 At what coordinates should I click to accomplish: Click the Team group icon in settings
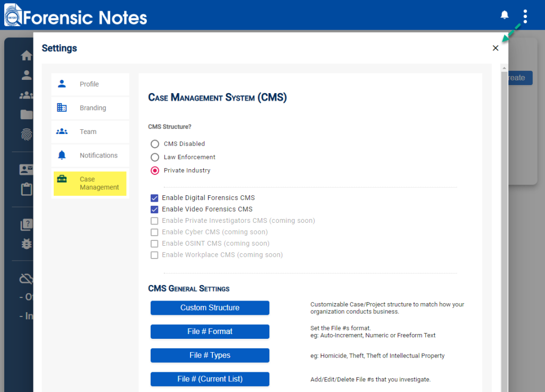click(x=62, y=131)
